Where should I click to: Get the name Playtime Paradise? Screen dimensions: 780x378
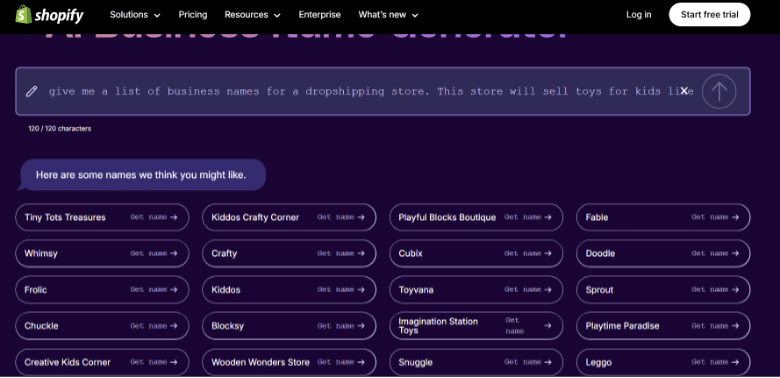[x=663, y=326]
